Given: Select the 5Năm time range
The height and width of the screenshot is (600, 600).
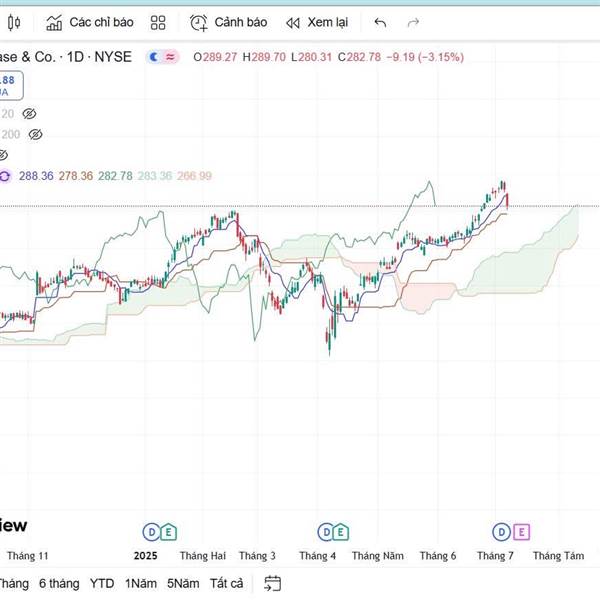Looking at the screenshot, I should coord(183,584).
